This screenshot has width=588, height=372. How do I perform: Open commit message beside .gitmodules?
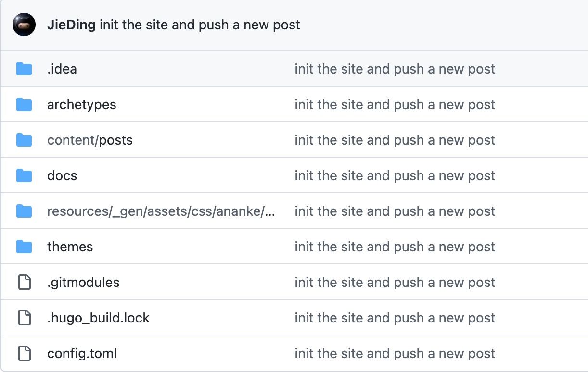(x=395, y=283)
